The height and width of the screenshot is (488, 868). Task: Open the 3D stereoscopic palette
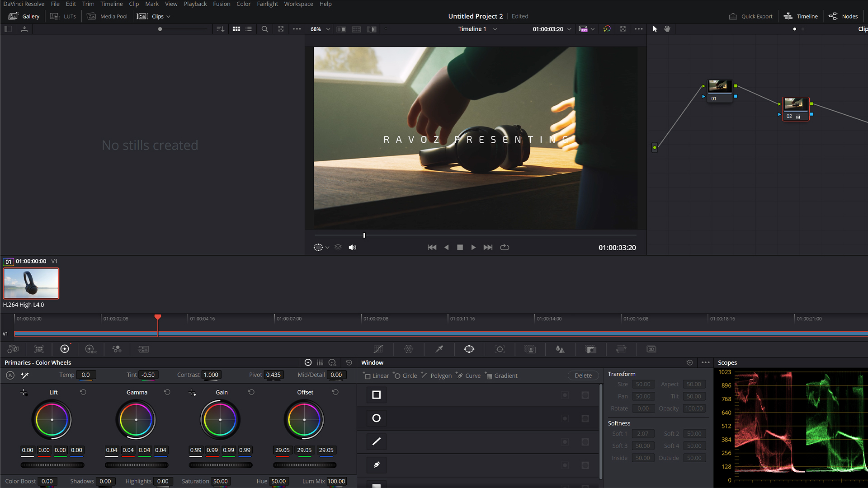[x=651, y=349]
